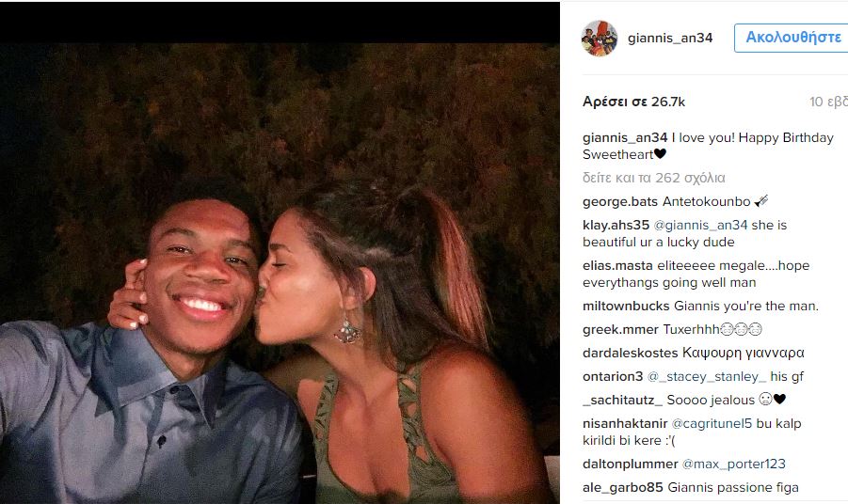This screenshot has height=504, width=848.
Task: Click the @_stacey_stanley_ mention
Action: (706, 377)
